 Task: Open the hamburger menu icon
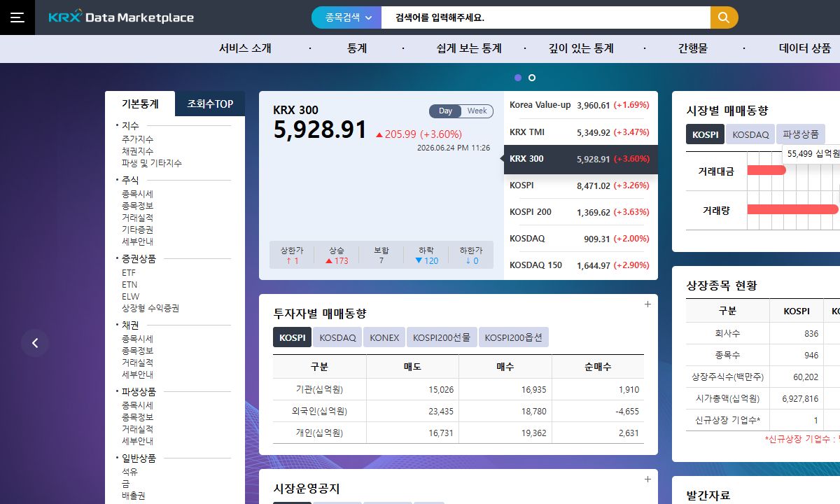click(17, 17)
